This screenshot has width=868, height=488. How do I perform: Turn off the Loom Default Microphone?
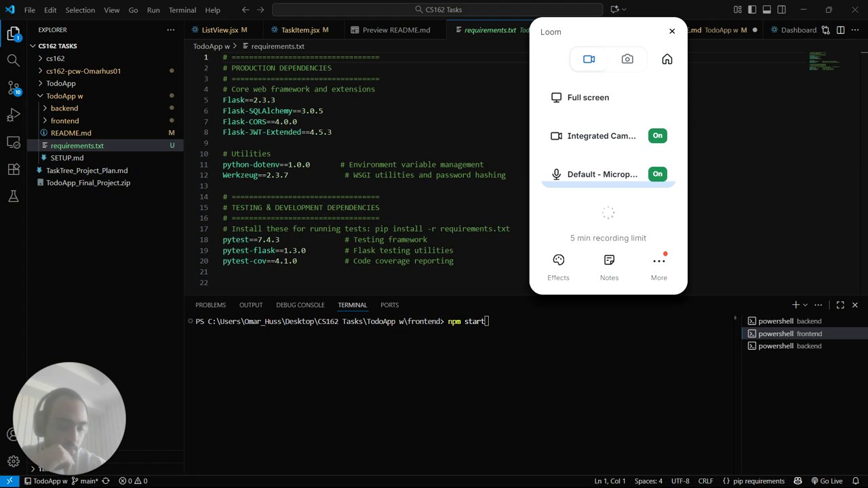tap(657, 174)
